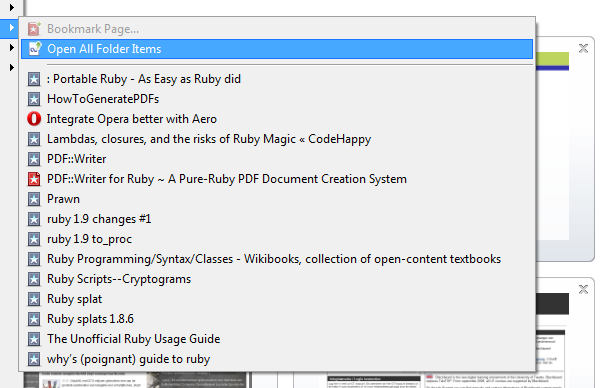Screen dimensions: 600x388
Task: Click star icon beside Ruby splats 1.8.6
Action: [x=34, y=319]
